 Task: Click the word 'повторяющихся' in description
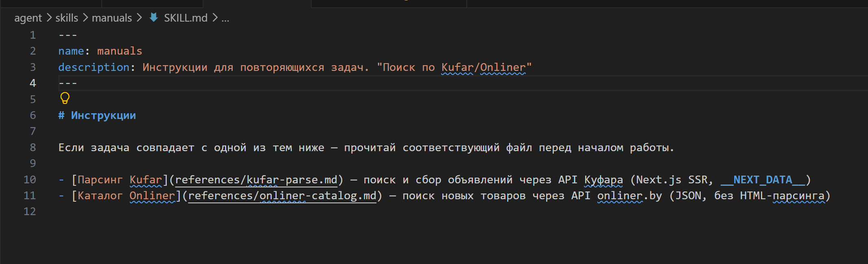[282, 67]
